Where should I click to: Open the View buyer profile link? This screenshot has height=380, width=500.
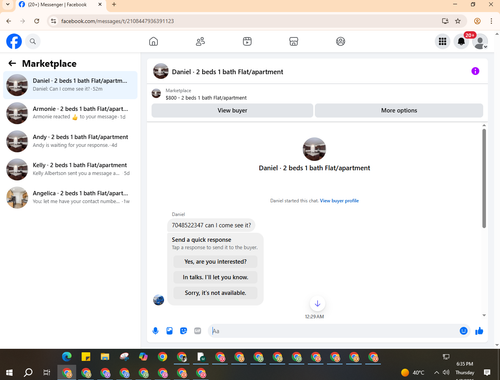(x=339, y=201)
